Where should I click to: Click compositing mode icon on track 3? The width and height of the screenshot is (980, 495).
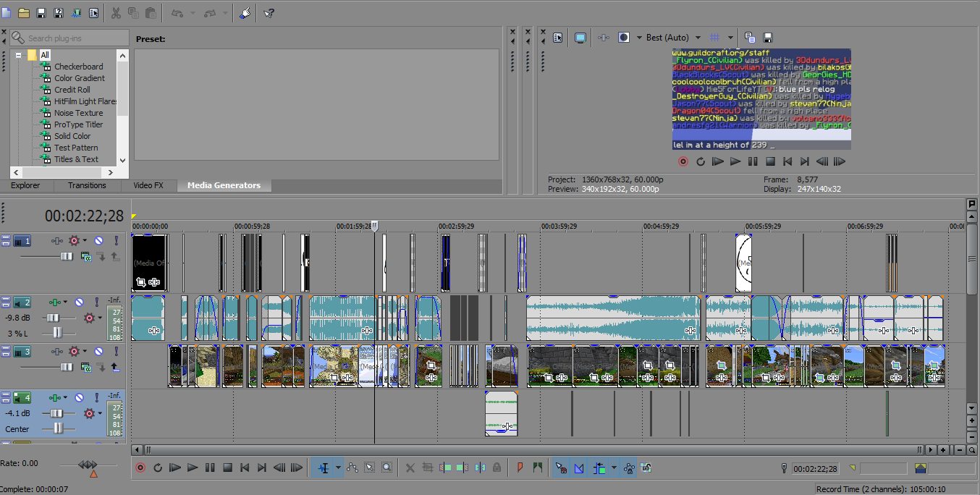point(86,367)
